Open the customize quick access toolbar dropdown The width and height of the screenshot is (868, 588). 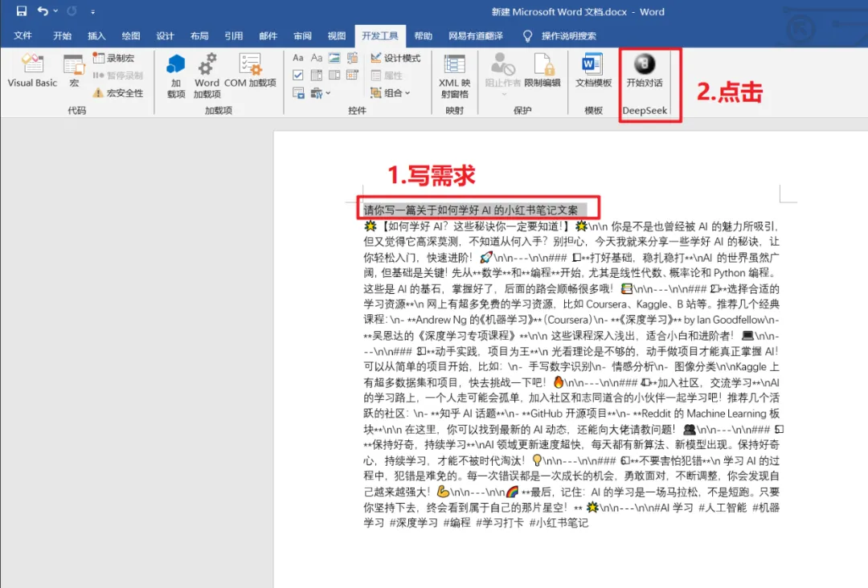tap(92, 11)
